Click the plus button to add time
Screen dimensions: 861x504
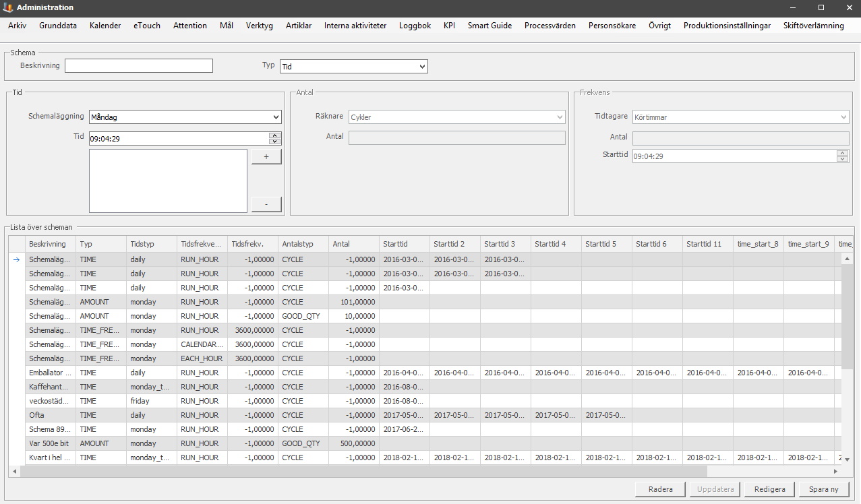point(266,156)
